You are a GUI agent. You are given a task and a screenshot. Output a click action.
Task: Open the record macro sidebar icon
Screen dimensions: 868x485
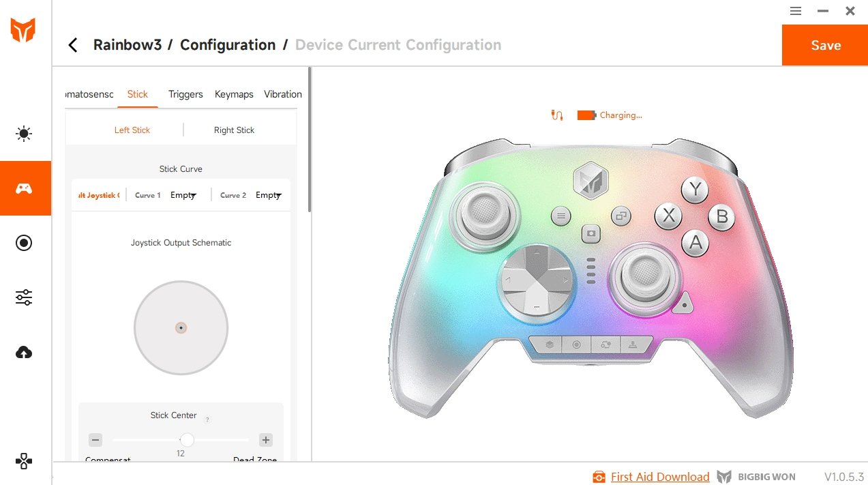point(24,243)
